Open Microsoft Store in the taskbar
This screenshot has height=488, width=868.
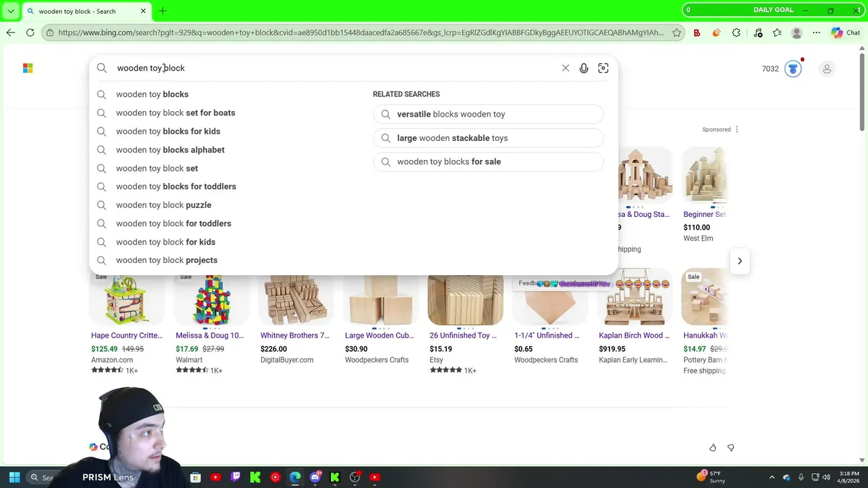click(195, 477)
